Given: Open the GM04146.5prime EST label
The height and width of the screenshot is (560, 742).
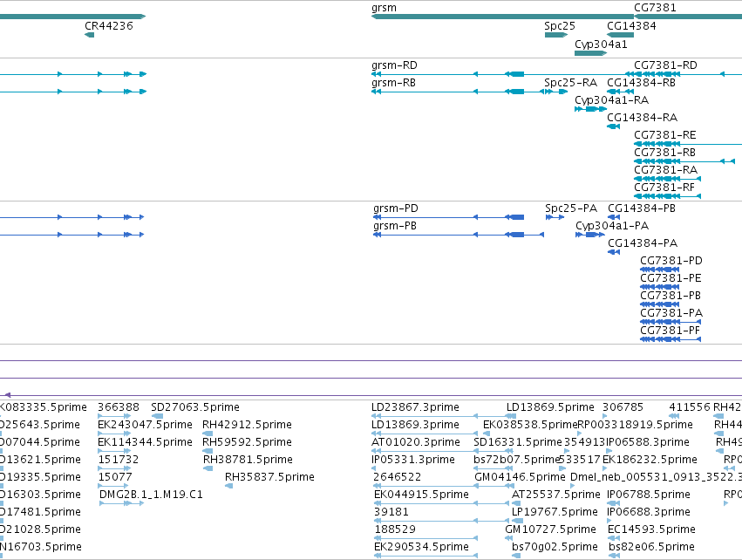Looking at the screenshot, I should [x=520, y=477].
